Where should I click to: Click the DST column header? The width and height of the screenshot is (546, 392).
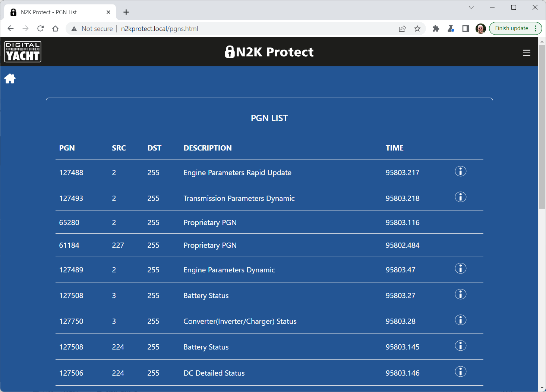(x=154, y=148)
